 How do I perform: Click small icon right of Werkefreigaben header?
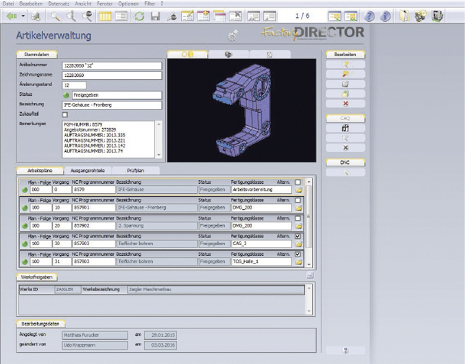pos(310,276)
